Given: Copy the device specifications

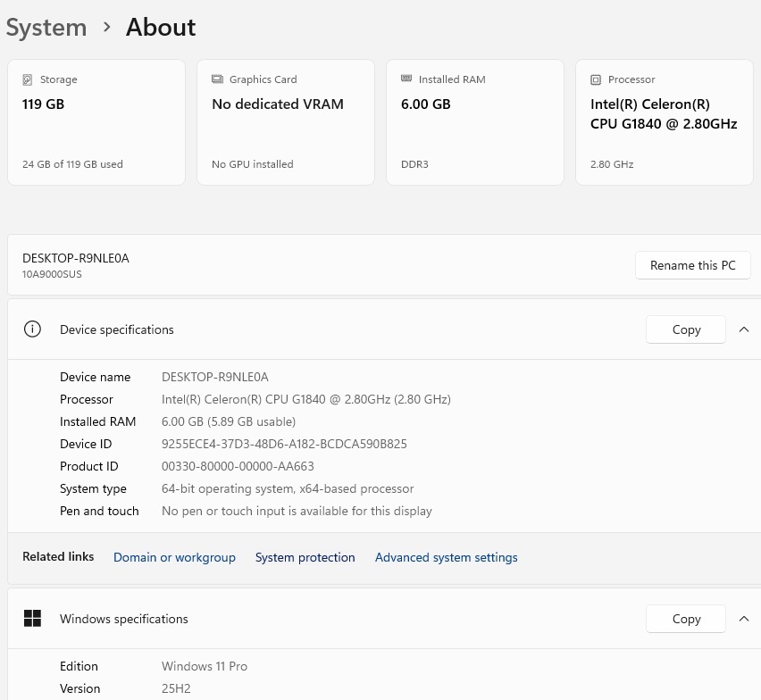Looking at the screenshot, I should pos(686,329).
